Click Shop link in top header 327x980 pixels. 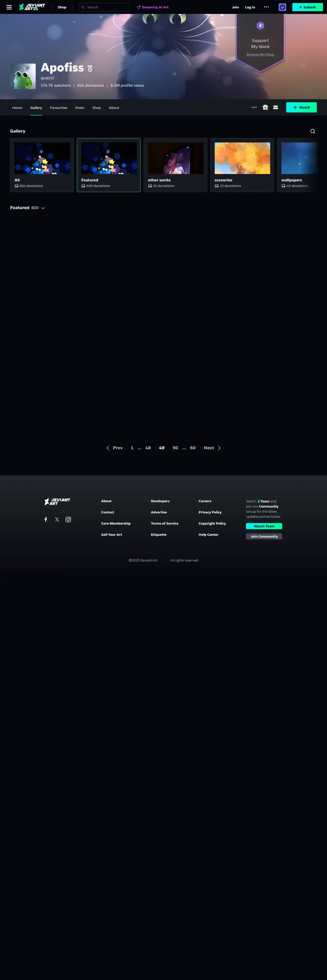coord(62,7)
